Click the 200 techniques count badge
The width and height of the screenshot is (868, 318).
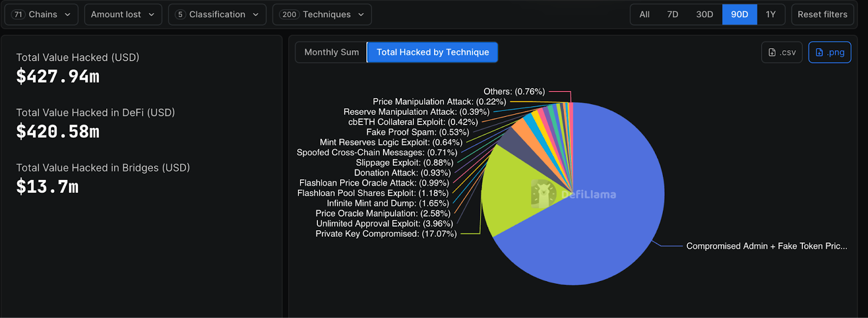(289, 15)
